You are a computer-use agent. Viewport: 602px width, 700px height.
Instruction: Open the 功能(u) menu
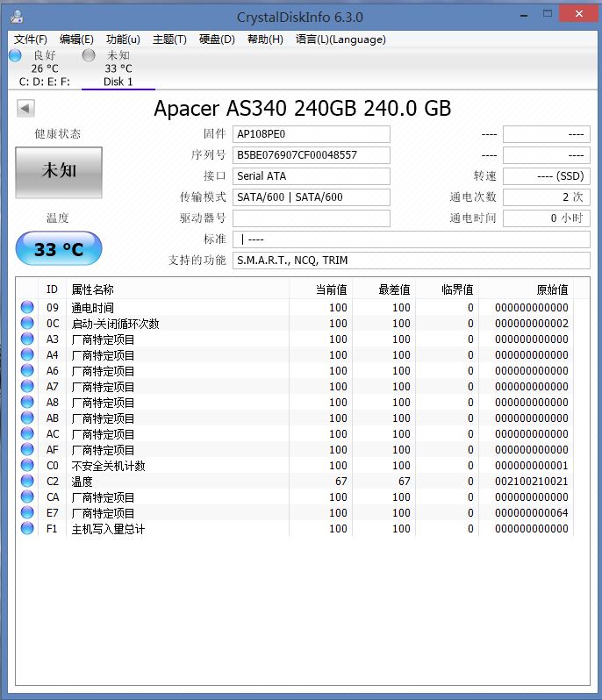click(123, 39)
